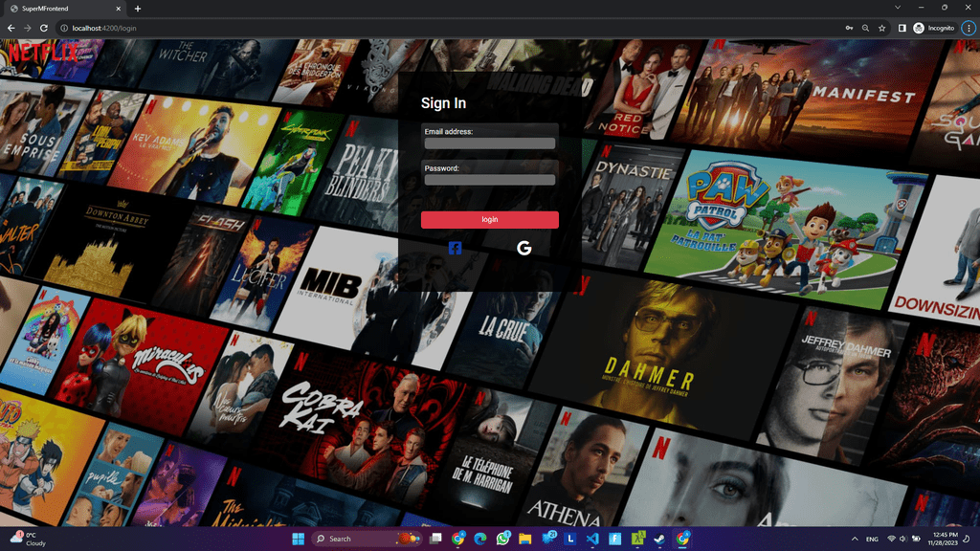Click the taskbar Search box

tap(366, 539)
